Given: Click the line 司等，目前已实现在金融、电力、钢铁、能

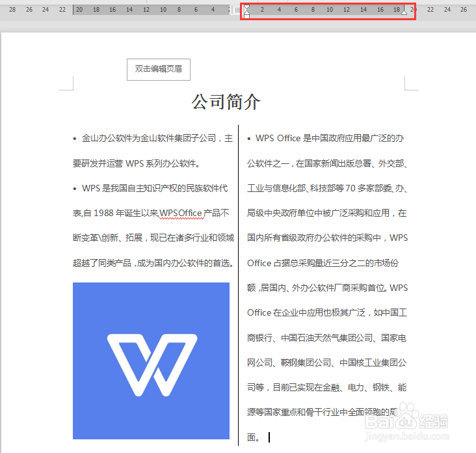Looking at the screenshot, I should point(326,387).
